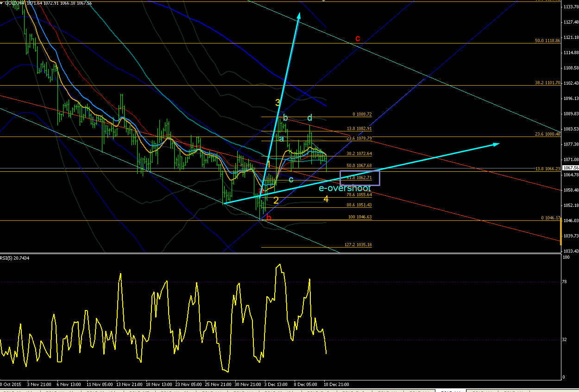Image resolution: width=579 pixels, height=392 pixels.
Task: Click the '13 Nov 21:00' time label
Action: 130,384
